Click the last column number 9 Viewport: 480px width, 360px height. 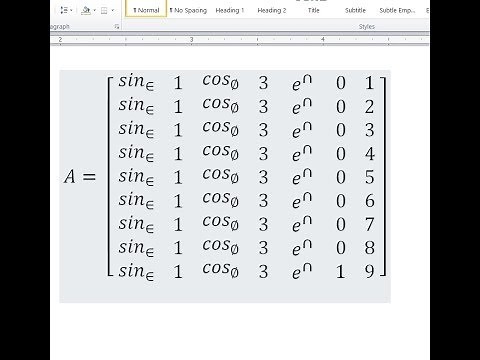[x=370, y=272]
